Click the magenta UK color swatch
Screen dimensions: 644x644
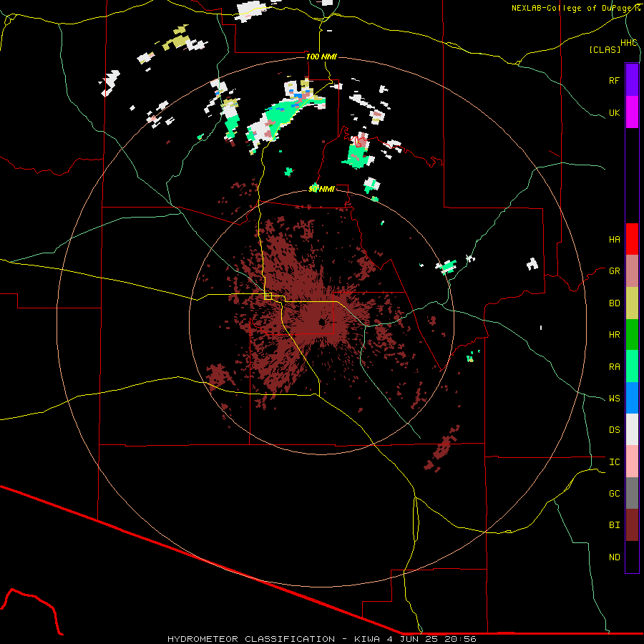point(632,112)
